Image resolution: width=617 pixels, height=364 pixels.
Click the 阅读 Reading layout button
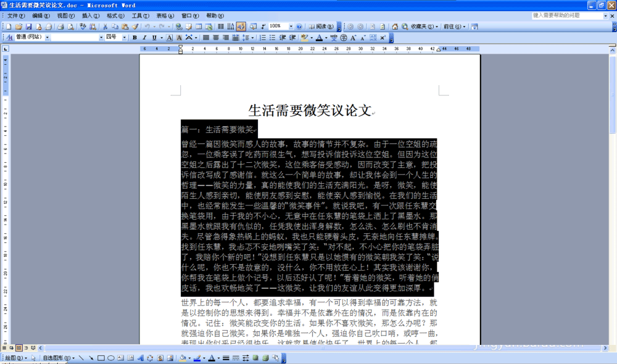coord(321,27)
